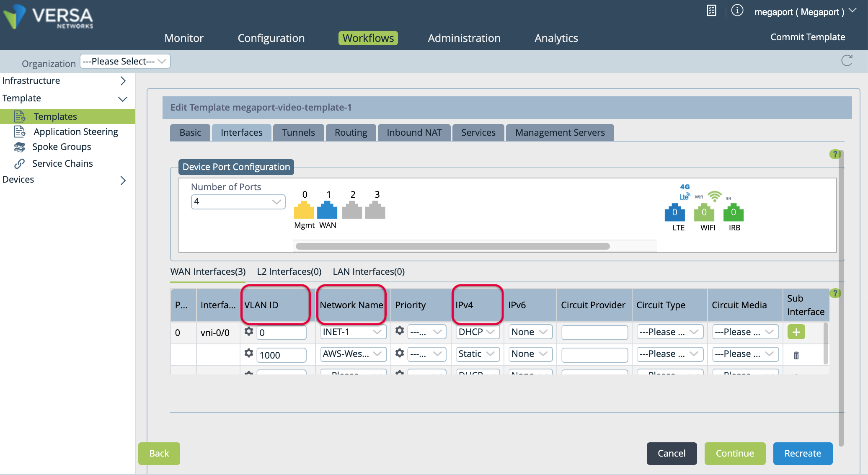Image resolution: width=868 pixels, height=475 pixels.
Task: Click the VLAN ID input showing 0
Action: tap(281, 331)
